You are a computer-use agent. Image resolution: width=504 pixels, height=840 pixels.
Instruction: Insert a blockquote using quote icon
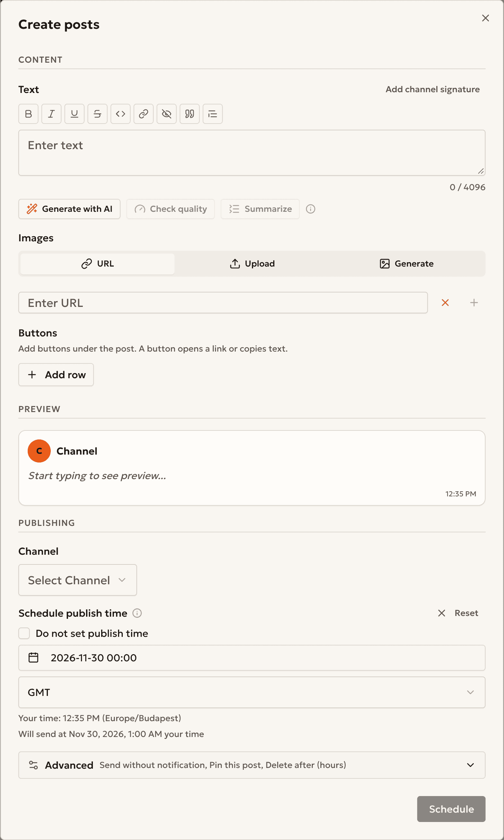(190, 114)
